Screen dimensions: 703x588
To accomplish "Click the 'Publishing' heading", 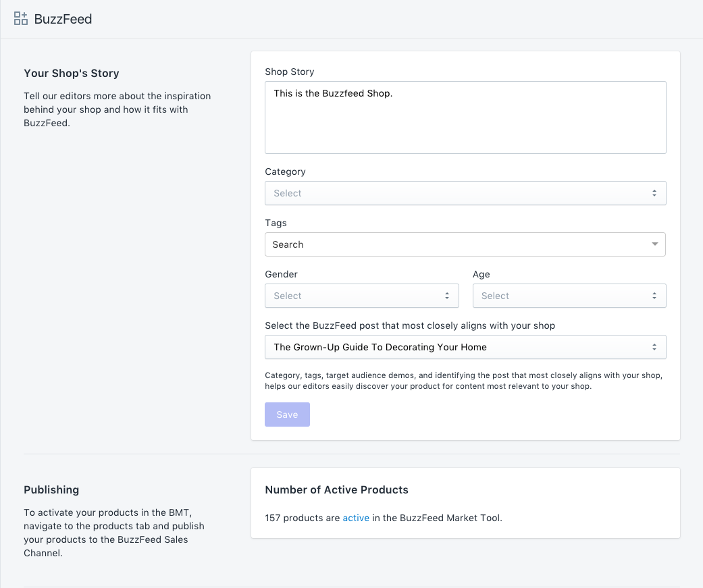I will tap(51, 490).
